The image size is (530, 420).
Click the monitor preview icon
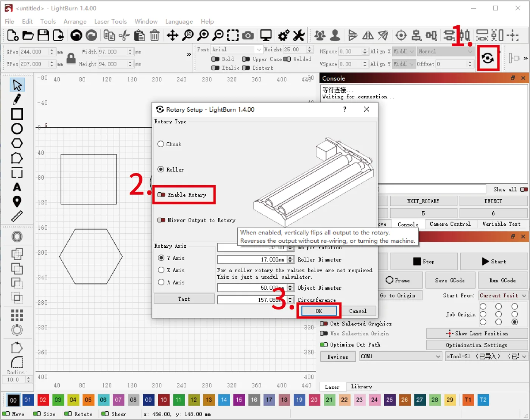(x=266, y=36)
